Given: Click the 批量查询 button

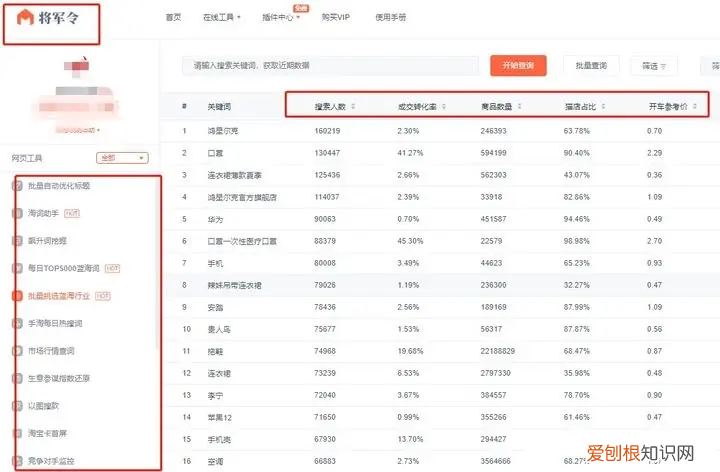Looking at the screenshot, I should (x=591, y=66).
